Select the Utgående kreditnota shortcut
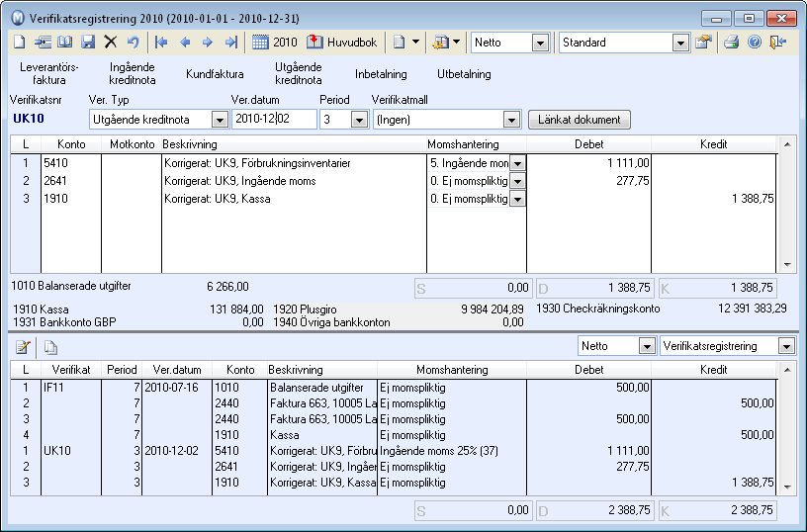Screen dimensions: 807x532 298,73
